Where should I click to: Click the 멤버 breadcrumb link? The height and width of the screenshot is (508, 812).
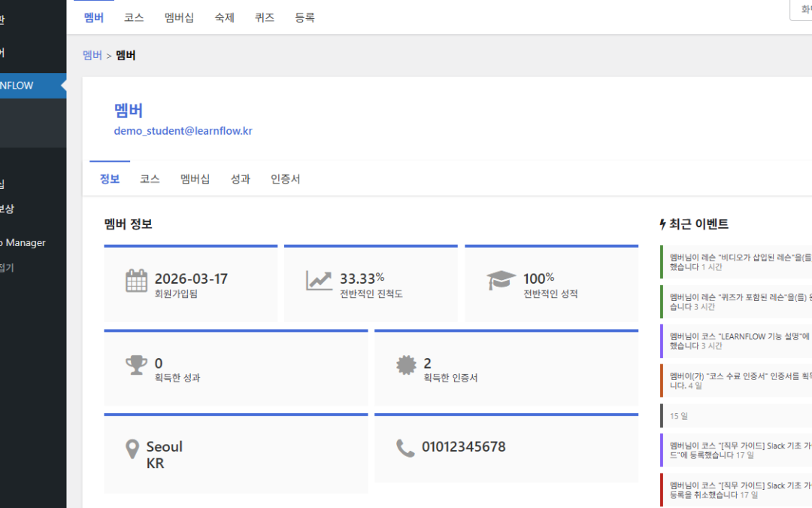click(92, 55)
